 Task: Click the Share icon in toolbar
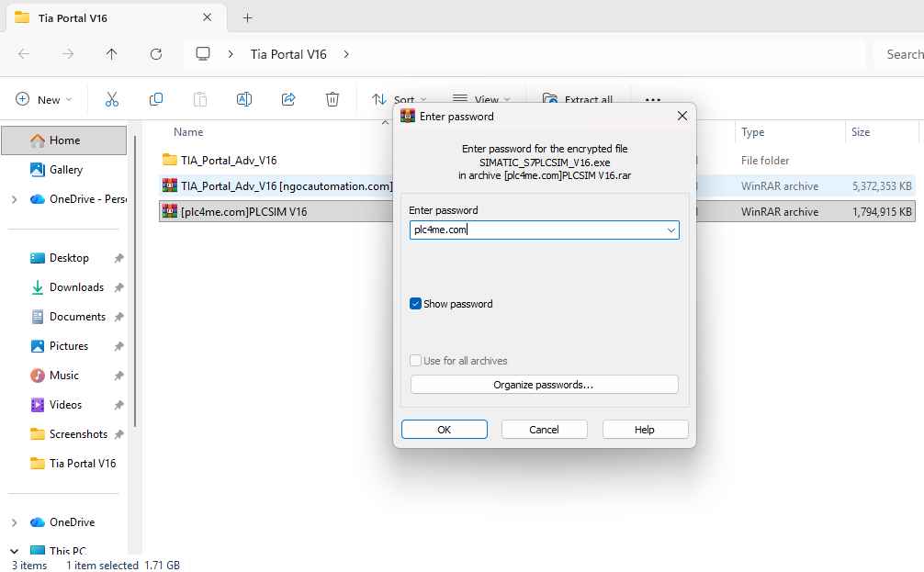[288, 99]
